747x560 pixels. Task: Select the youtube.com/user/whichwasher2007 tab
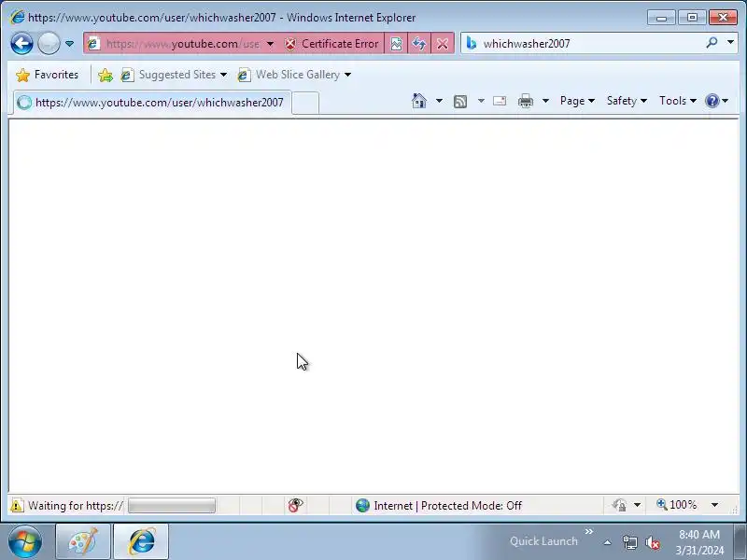(x=152, y=103)
